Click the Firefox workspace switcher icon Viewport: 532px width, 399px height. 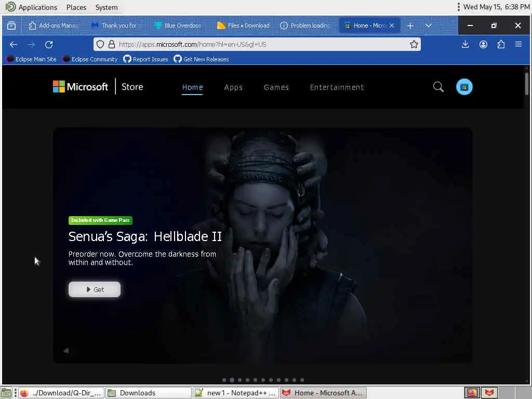point(472,393)
